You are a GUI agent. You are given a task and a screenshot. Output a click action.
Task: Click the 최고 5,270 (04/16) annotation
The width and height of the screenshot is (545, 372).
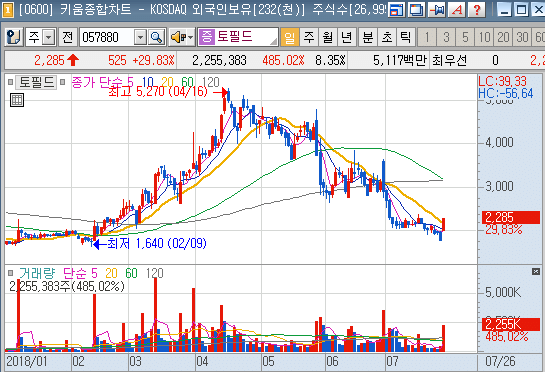[158, 92]
